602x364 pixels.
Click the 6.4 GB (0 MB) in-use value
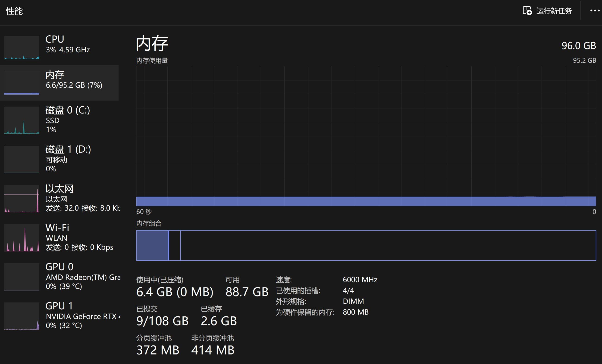(x=175, y=292)
